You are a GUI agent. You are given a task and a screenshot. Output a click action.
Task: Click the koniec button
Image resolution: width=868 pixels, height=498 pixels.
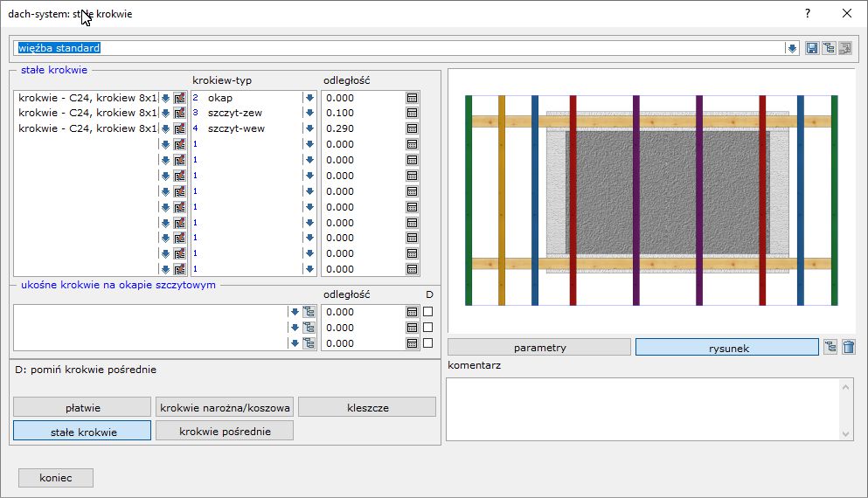click(56, 478)
